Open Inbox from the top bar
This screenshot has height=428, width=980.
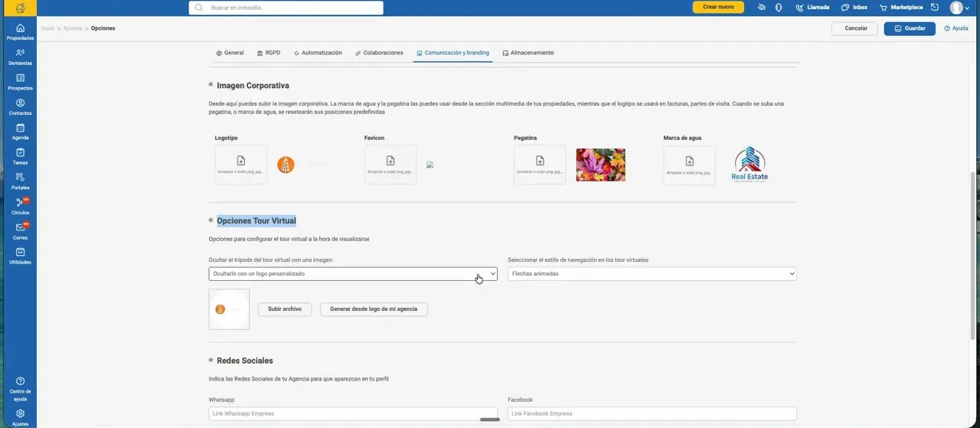854,8
